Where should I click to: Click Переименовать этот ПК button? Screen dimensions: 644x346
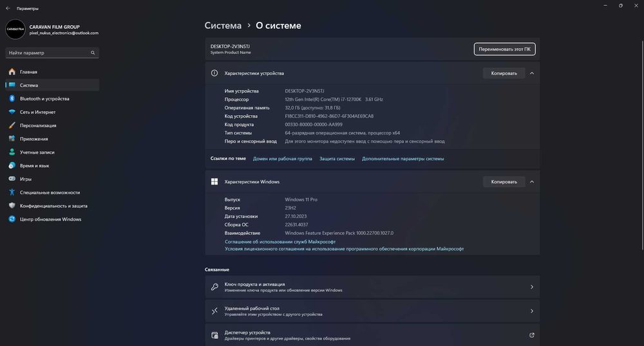pos(504,49)
